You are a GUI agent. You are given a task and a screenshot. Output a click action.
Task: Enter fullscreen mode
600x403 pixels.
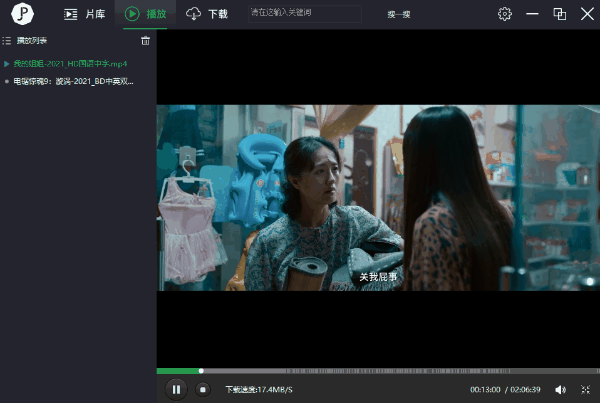tap(585, 390)
